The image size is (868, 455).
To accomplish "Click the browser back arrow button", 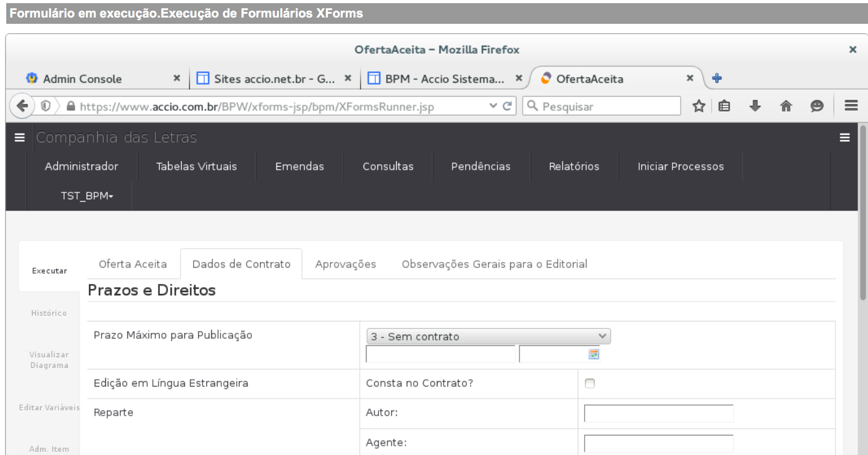I will pyautogui.click(x=23, y=107).
